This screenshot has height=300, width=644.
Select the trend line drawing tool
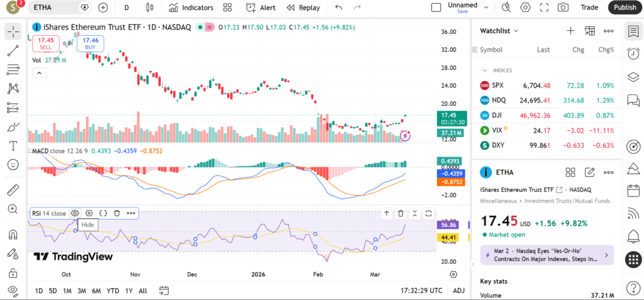click(13, 50)
